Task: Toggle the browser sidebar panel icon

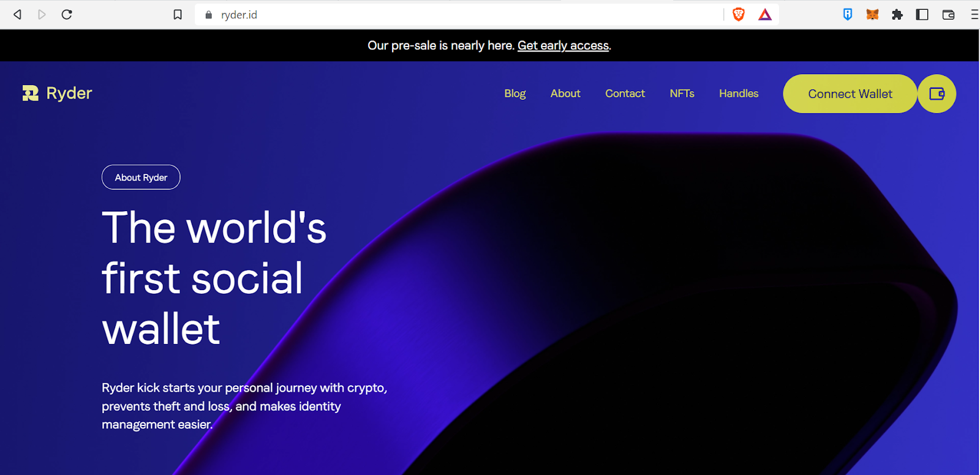Action: [922, 15]
